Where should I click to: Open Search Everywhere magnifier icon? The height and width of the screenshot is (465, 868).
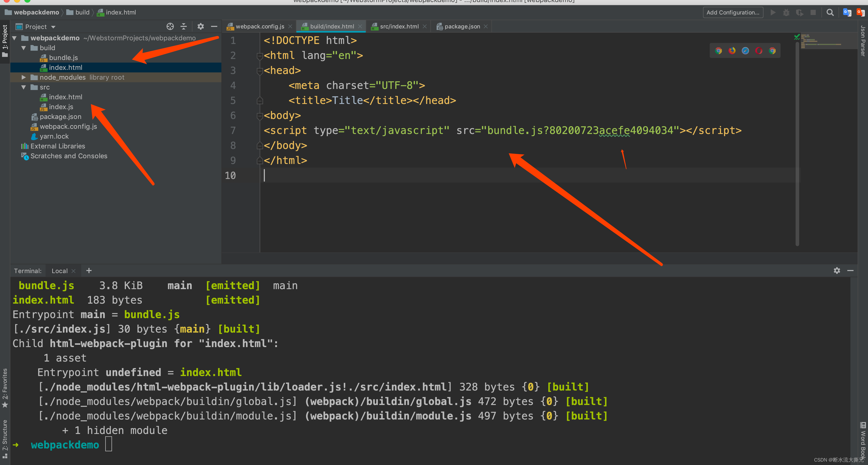pos(830,12)
